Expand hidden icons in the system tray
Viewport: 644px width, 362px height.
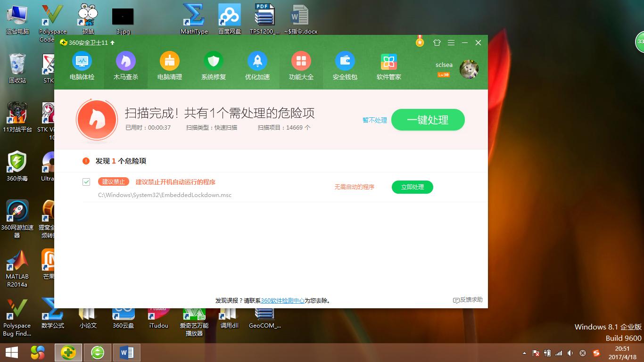(523, 352)
